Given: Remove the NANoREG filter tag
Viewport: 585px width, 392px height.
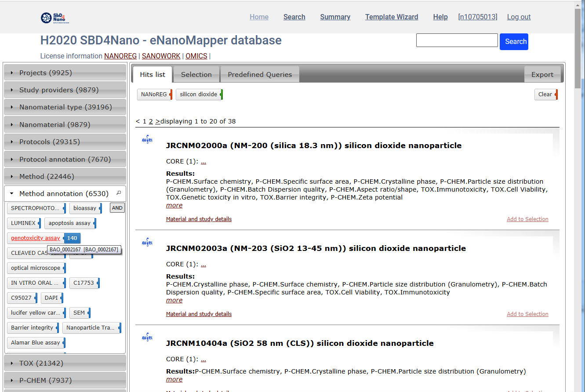Looking at the screenshot, I should [171, 94].
